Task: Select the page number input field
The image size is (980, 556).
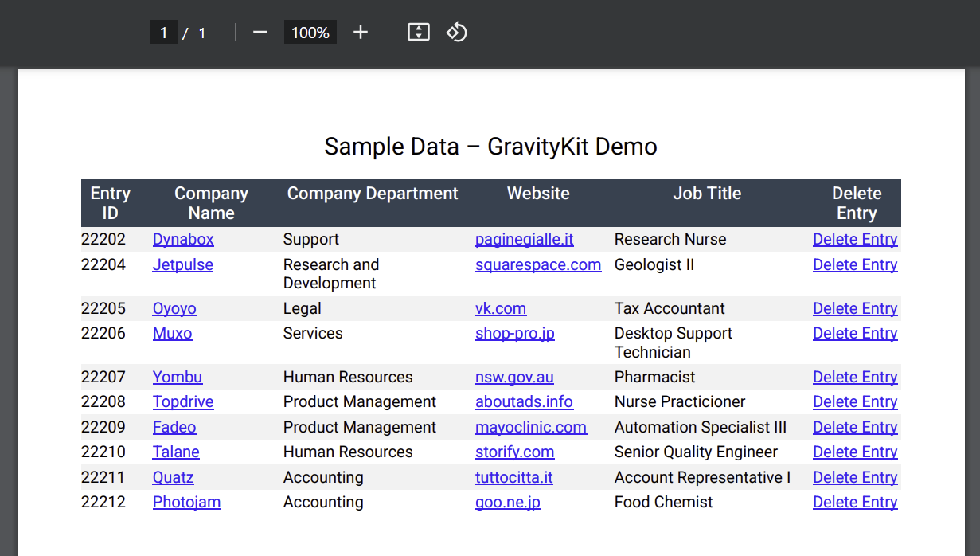Action: click(163, 33)
